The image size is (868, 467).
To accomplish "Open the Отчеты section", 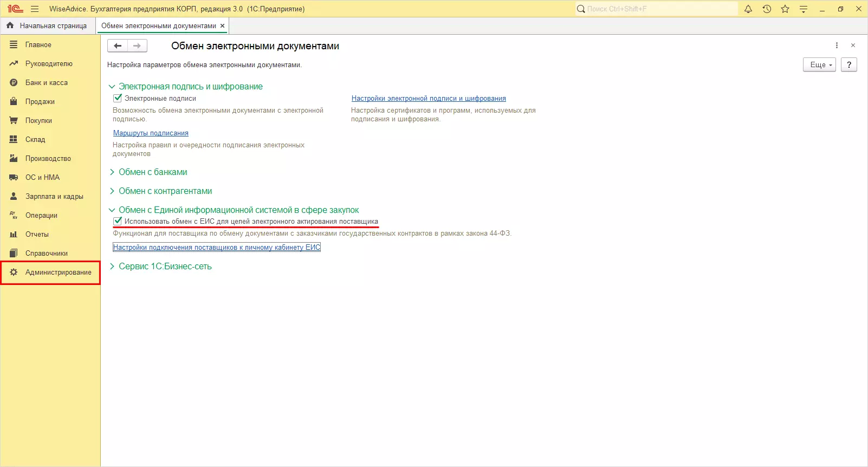I will pyautogui.click(x=50, y=234).
